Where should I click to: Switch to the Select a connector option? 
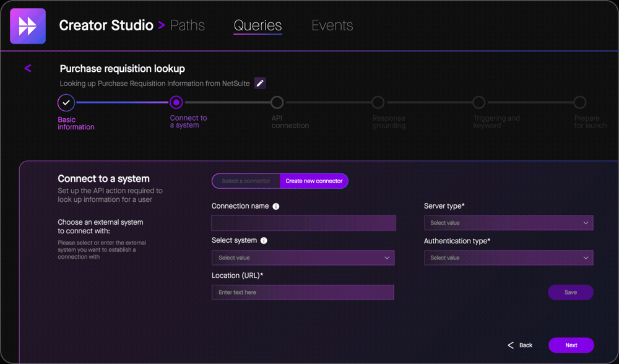coord(246,181)
